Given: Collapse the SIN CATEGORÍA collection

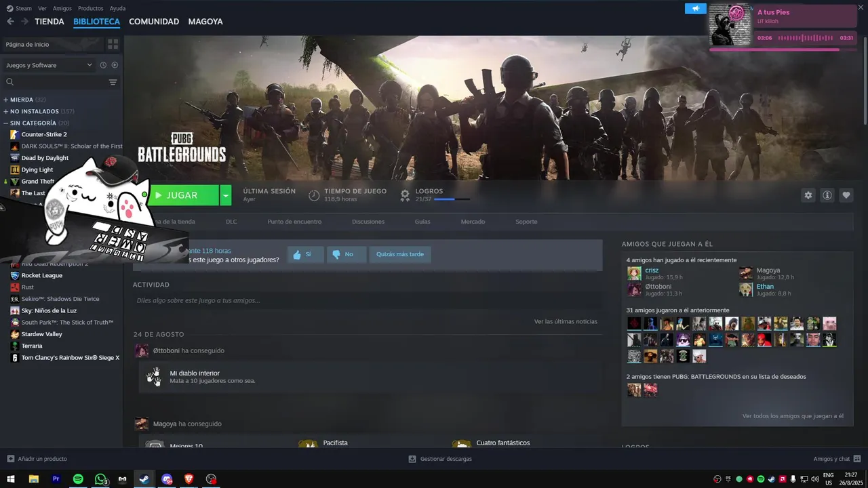Looking at the screenshot, I should click(x=36, y=123).
